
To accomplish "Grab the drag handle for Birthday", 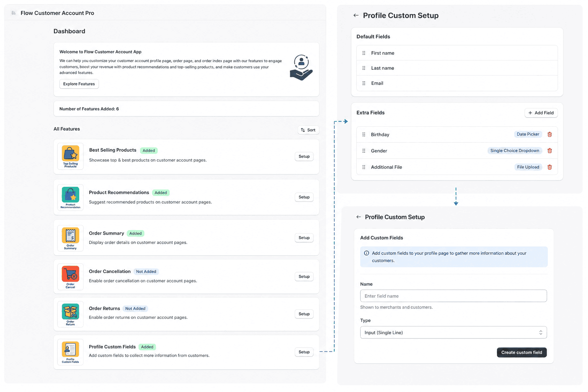I will 364,135.
